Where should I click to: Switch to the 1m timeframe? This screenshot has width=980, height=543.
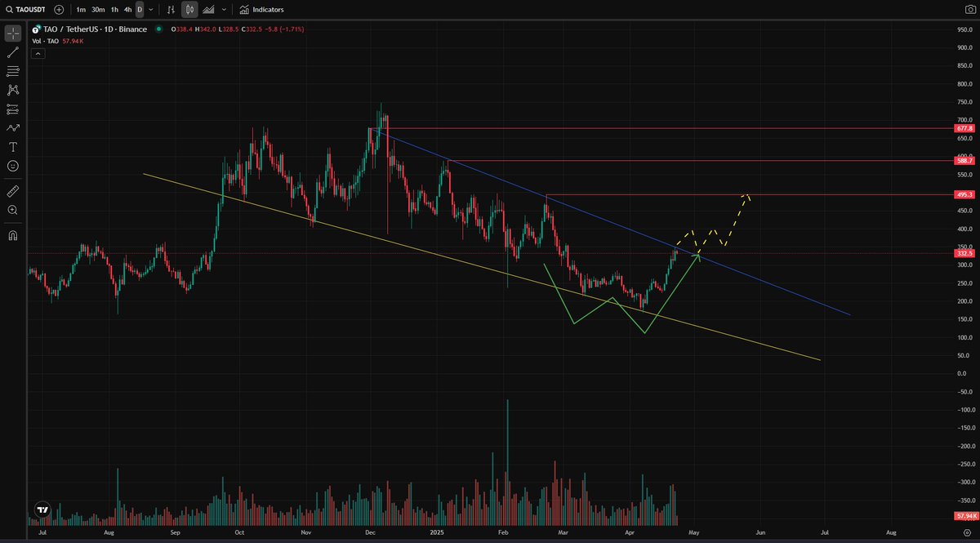click(81, 10)
